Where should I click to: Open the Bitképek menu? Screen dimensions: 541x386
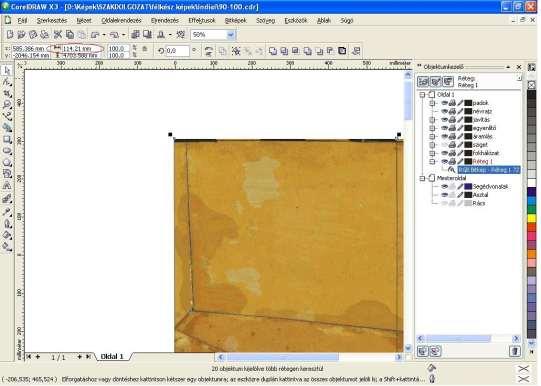236,21
